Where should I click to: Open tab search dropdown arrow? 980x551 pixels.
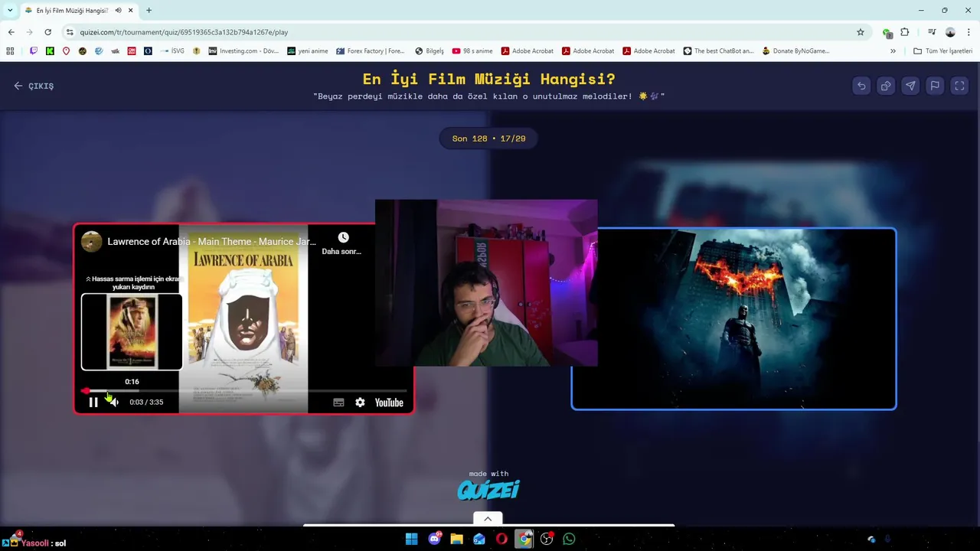click(10, 11)
